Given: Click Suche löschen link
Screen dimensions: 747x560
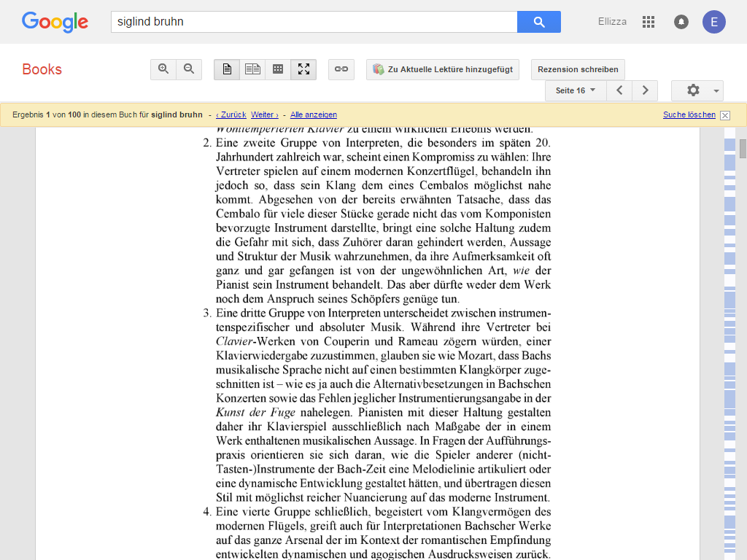Looking at the screenshot, I should 689,114.
